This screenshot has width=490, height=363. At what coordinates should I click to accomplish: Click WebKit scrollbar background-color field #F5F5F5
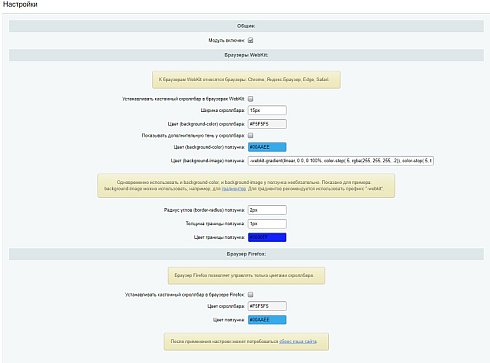tap(267, 124)
